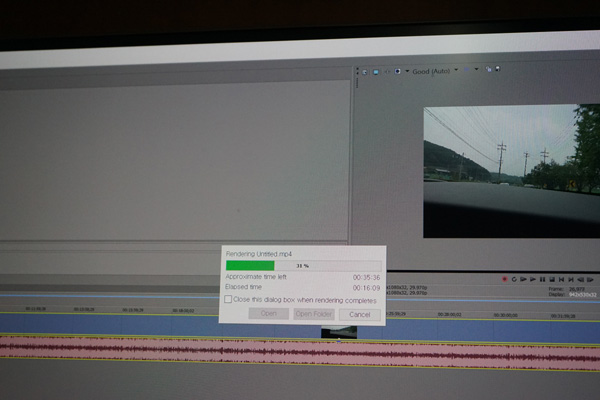Screen dimensions: 600x400
Task: Click the ruler time mark 00:28:00;02
Action: pos(449,314)
